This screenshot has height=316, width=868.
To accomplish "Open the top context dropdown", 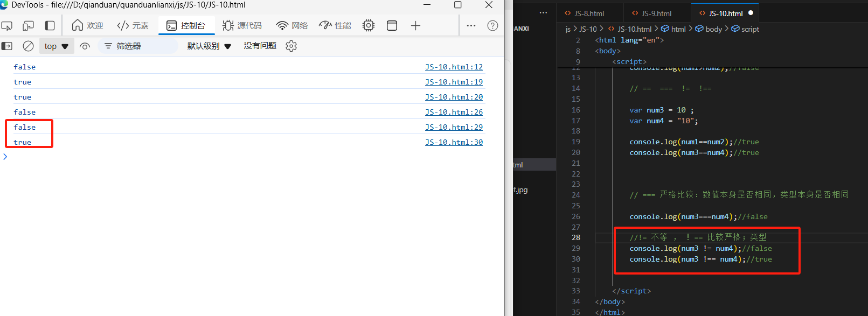I will coord(57,46).
